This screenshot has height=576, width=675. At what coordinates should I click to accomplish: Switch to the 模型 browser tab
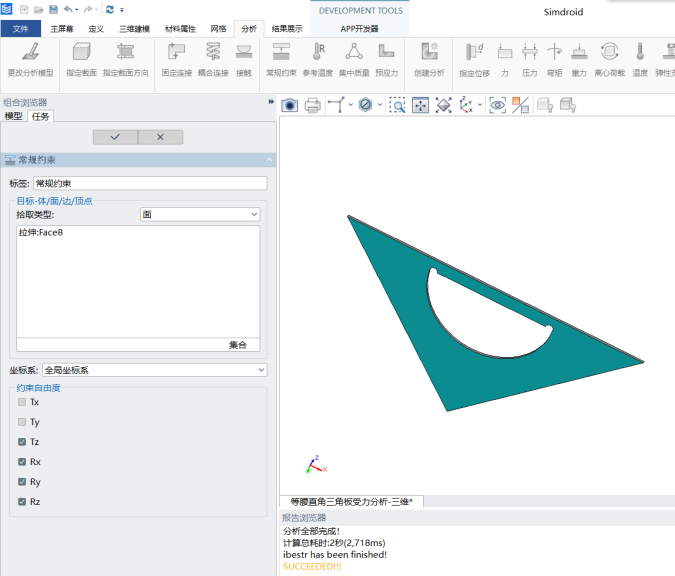(13, 116)
